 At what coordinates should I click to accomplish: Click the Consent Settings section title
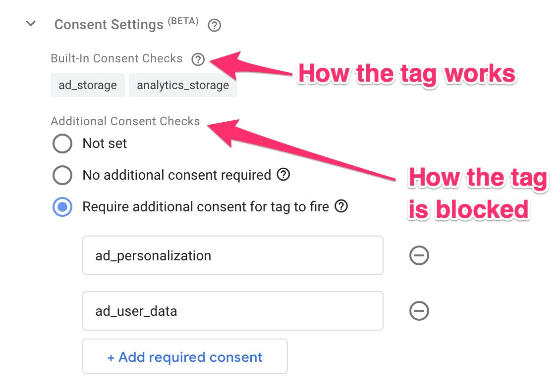click(x=109, y=25)
